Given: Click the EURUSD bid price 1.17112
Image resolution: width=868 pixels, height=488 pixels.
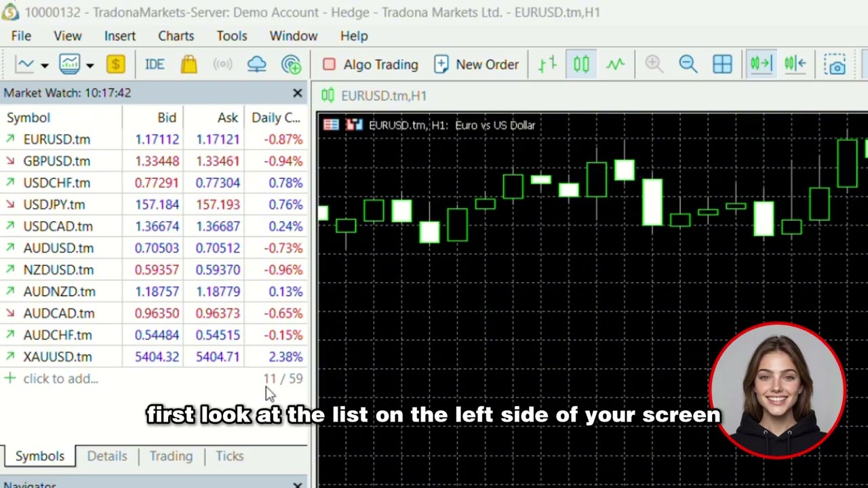Looking at the screenshot, I should click(157, 140).
